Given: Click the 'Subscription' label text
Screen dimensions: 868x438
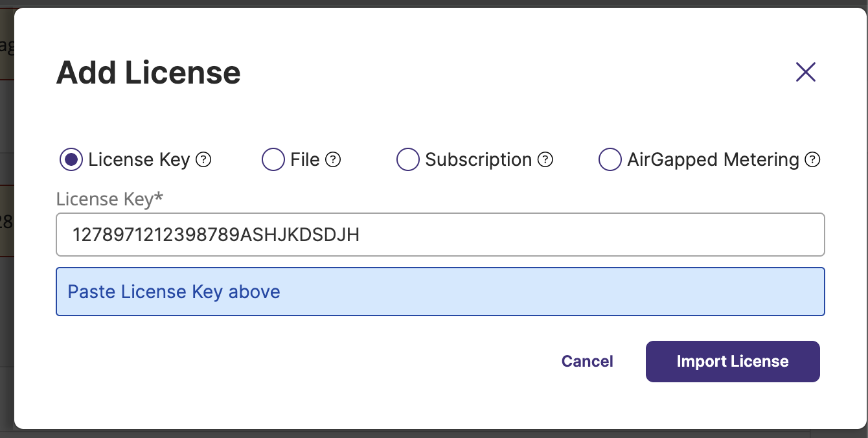Looking at the screenshot, I should pyautogui.click(x=479, y=160).
